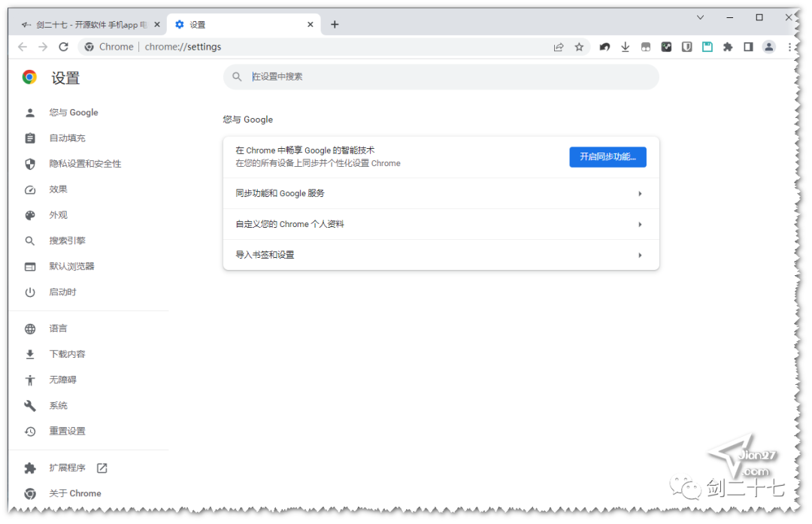Click the 启动时 power icon
This screenshot has width=812, height=524.
click(x=30, y=292)
